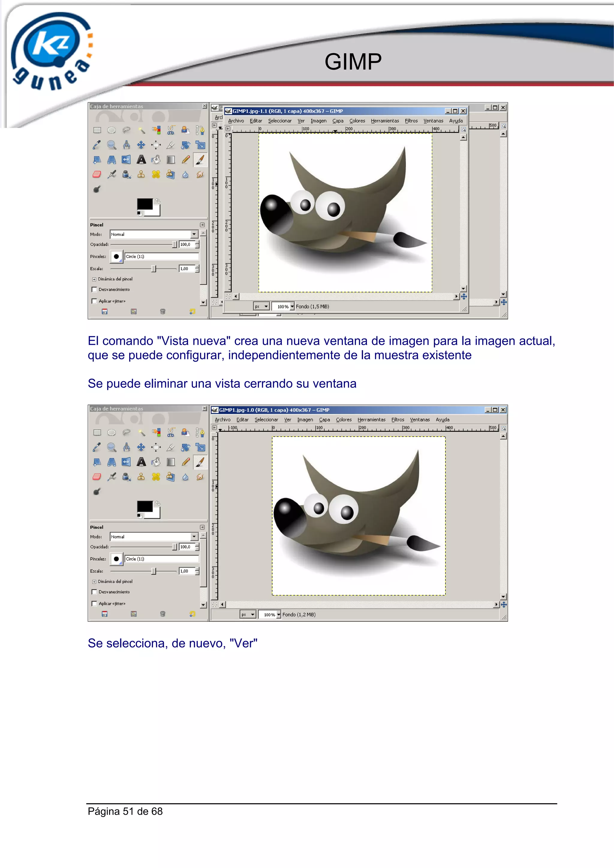Open Modo Normal dropdown in top screenshot
614x868 pixels.
(x=154, y=234)
